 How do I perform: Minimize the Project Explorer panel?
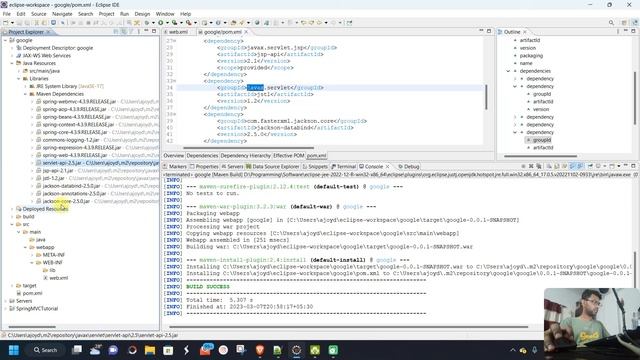point(146,31)
